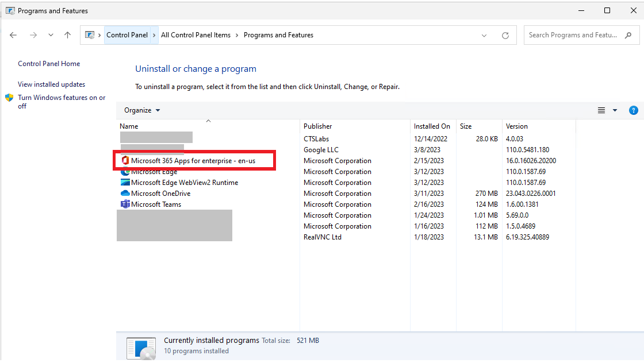Open recent locations chevron beside forward arrow

pos(51,35)
